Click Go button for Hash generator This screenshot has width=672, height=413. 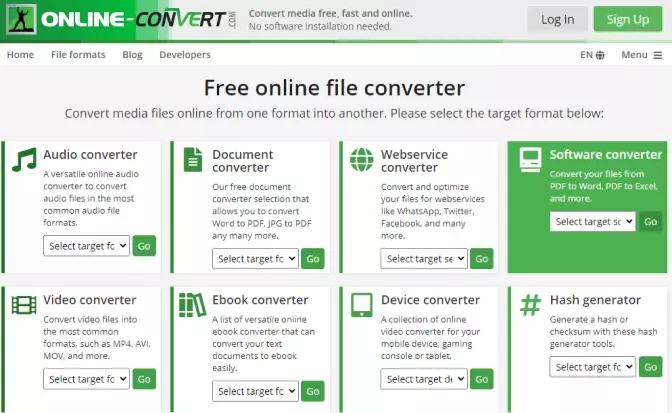click(x=650, y=367)
